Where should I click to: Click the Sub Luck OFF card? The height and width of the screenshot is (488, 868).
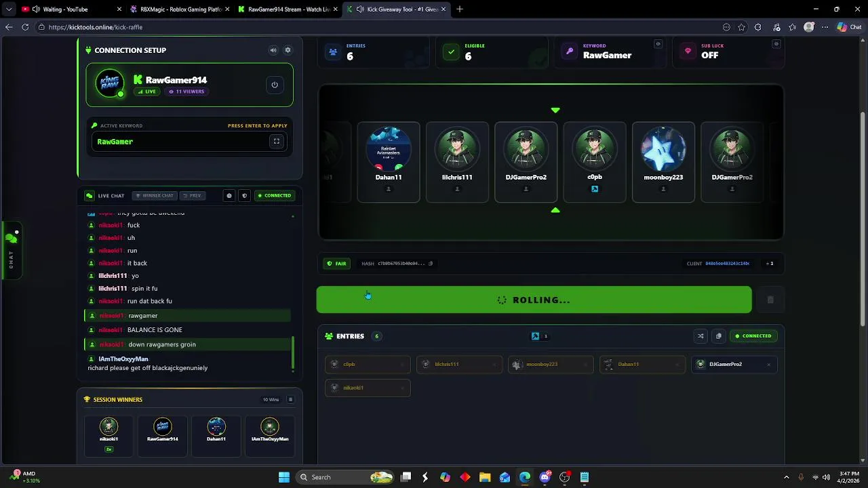point(728,52)
